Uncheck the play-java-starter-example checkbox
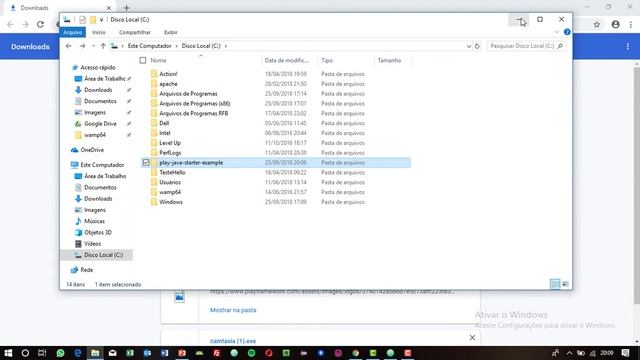The height and width of the screenshot is (360, 640). [x=146, y=162]
